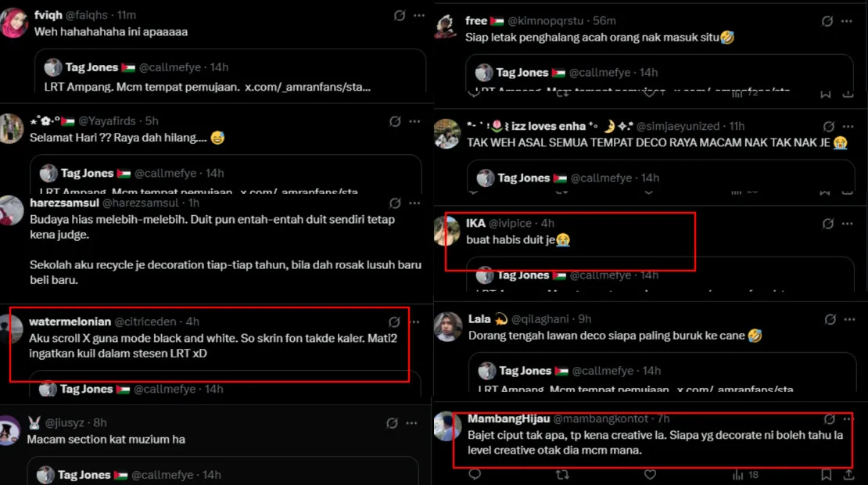Image resolution: width=868 pixels, height=485 pixels.
Task: Open watermelonian's profile name
Action: (70, 322)
